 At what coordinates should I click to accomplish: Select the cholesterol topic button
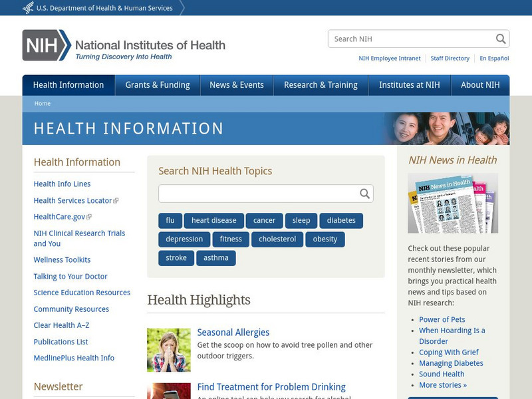click(277, 239)
